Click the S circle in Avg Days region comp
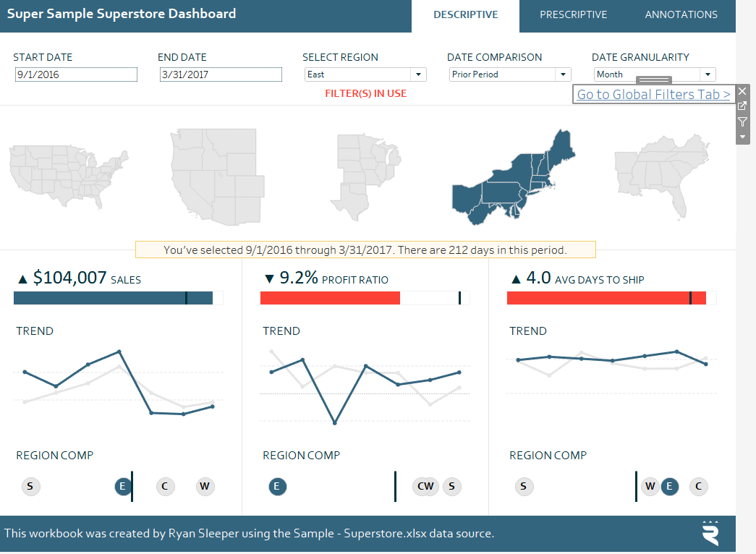The image size is (756, 554). [524, 486]
